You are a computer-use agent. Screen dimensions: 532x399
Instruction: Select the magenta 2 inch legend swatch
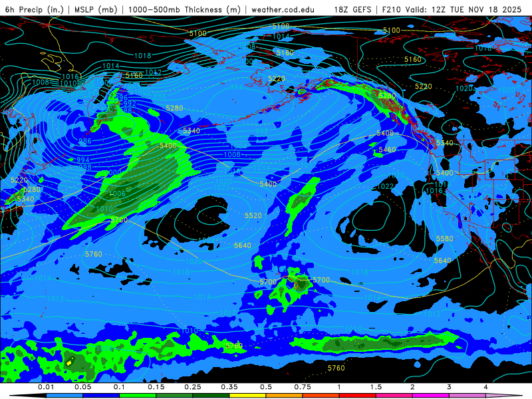(431, 396)
